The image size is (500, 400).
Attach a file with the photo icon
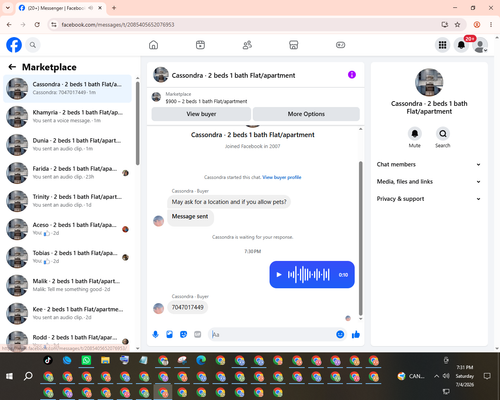(169, 334)
